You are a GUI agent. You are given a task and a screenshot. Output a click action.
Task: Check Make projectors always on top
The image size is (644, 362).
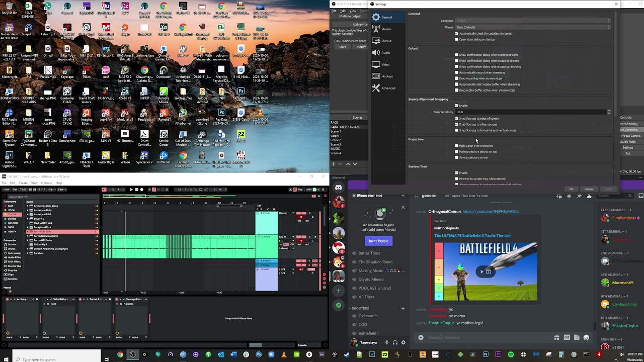point(457,151)
